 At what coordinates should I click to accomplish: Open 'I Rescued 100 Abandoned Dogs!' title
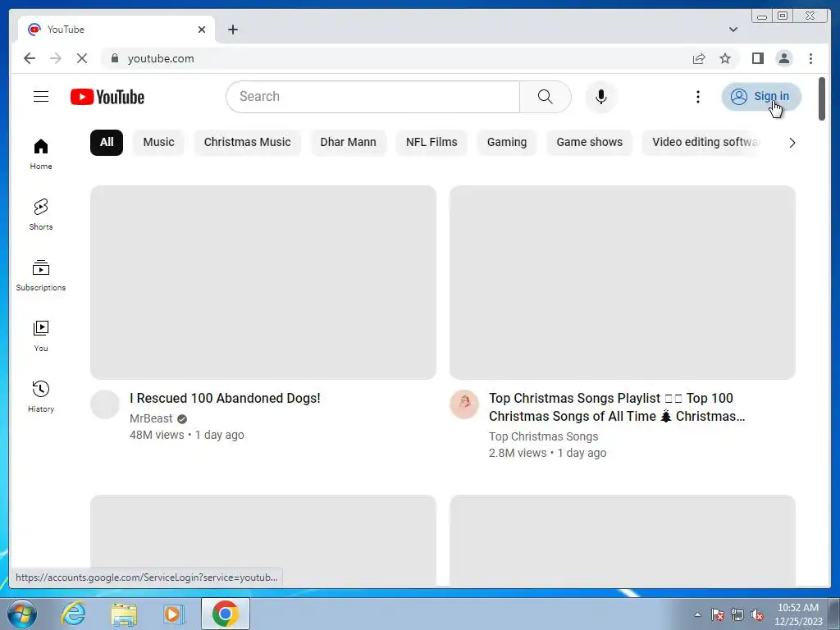[225, 398]
